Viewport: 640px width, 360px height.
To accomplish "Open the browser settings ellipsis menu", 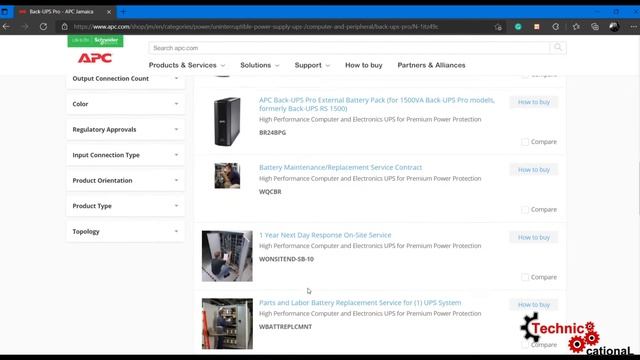I will coord(633,27).
